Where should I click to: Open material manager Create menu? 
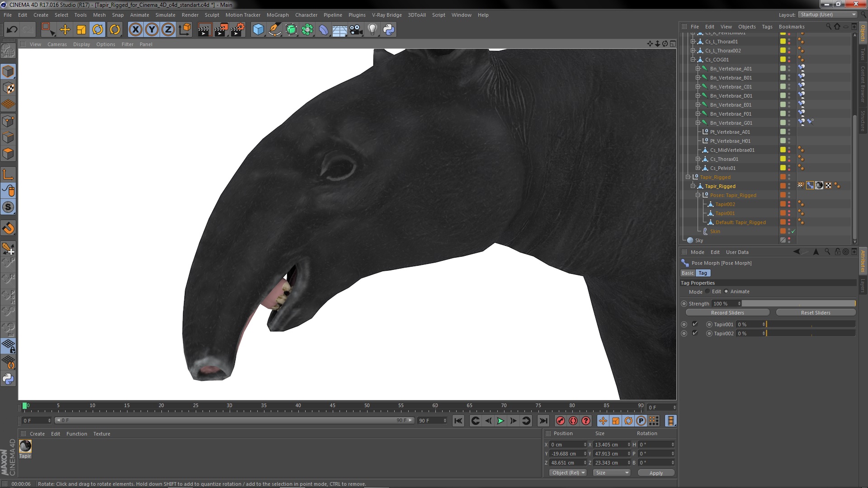(37, 434)
